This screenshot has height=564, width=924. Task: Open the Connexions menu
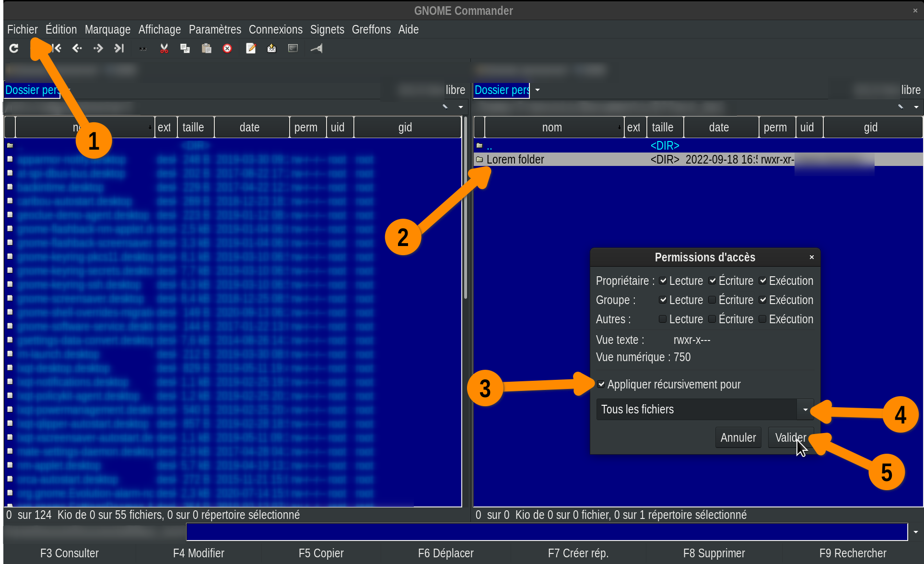tap(275, 29)
